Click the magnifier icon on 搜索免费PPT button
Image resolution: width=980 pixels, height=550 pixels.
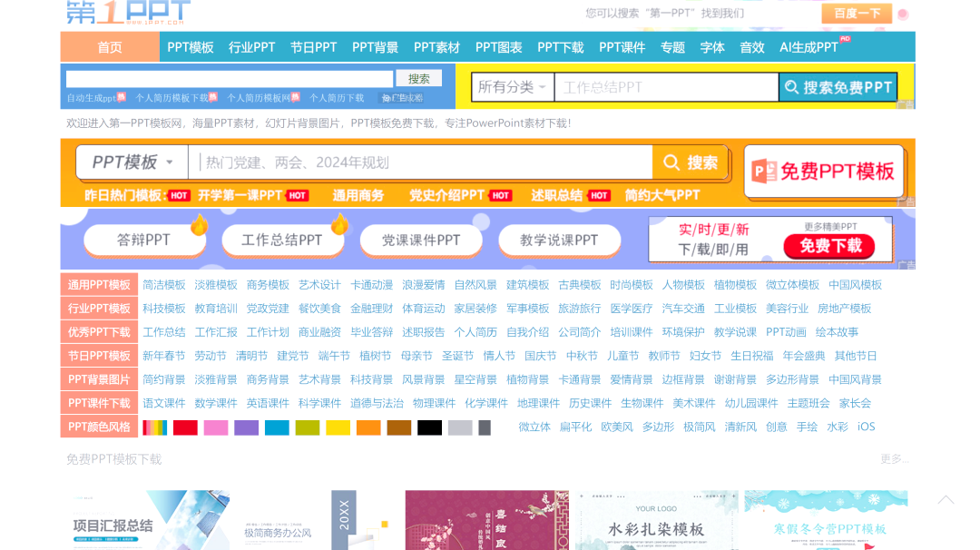tap(792, 87)
